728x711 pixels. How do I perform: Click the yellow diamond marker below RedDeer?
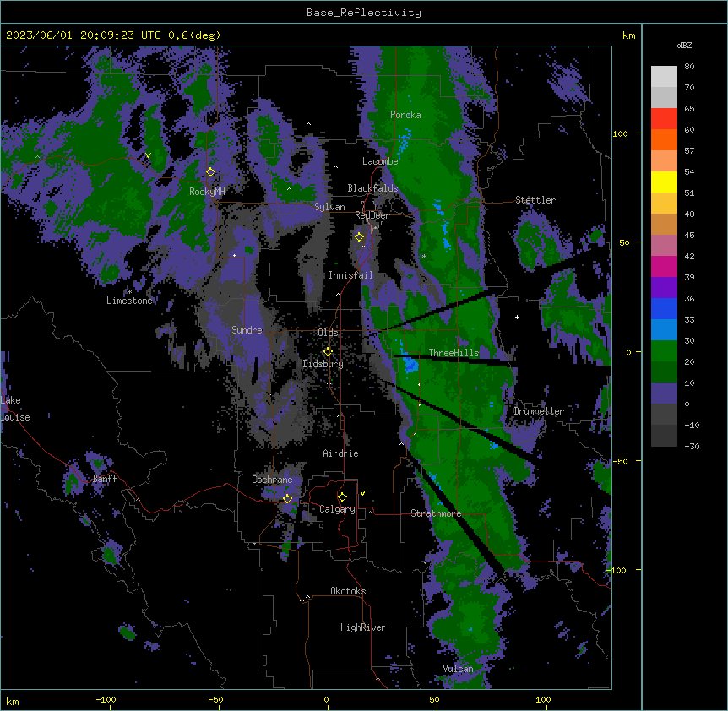coord(359,237)
